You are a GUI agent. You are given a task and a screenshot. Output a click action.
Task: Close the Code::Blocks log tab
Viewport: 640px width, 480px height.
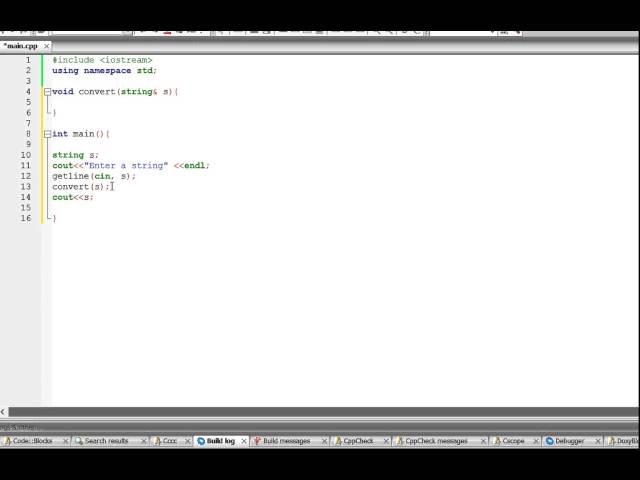pos(65,441)
